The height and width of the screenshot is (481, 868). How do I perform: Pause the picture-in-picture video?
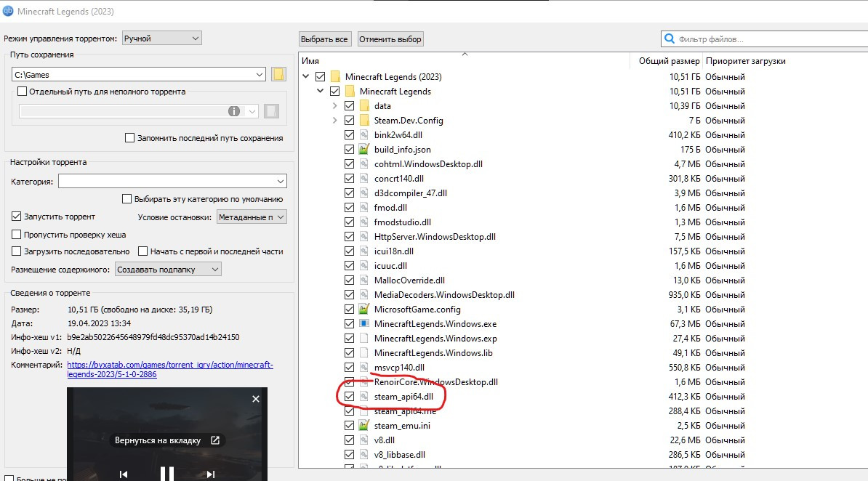(166, 474)
